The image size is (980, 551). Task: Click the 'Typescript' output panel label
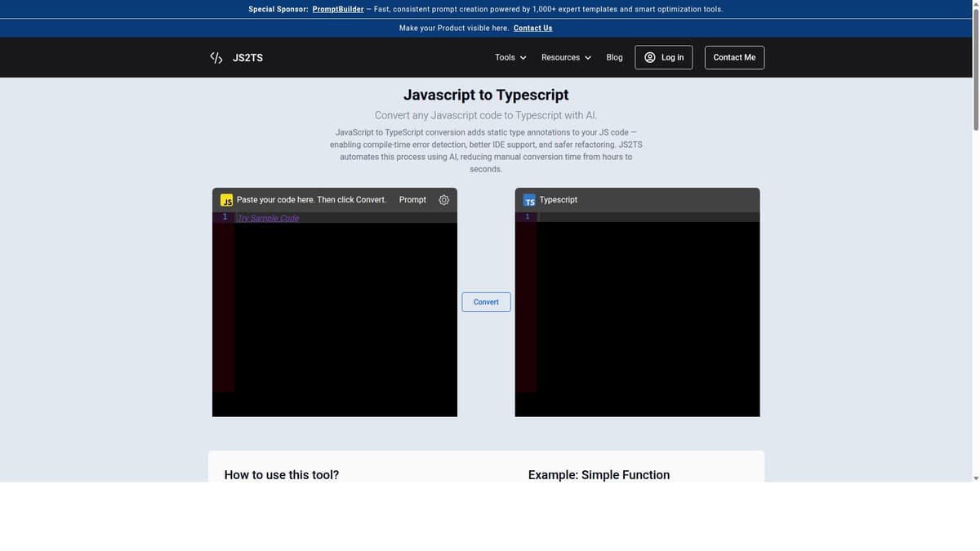tap(559, 200)
